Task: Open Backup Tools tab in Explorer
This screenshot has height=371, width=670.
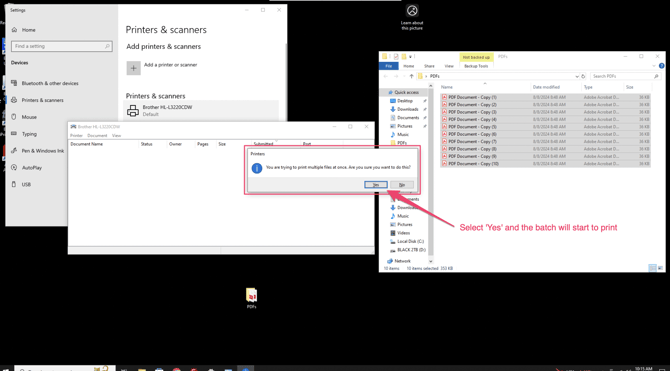Action: click(476, 66)
